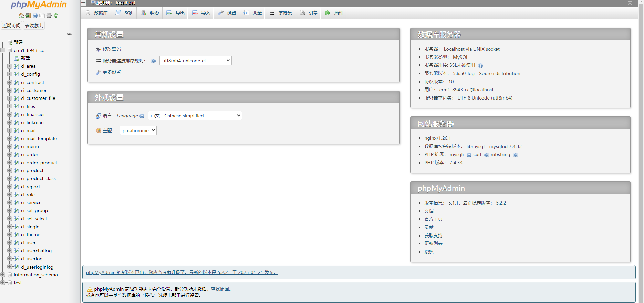The height and width of the screenshot is (303, 644).
Task: Click the 近期访问 button
Action: [11, 25]
